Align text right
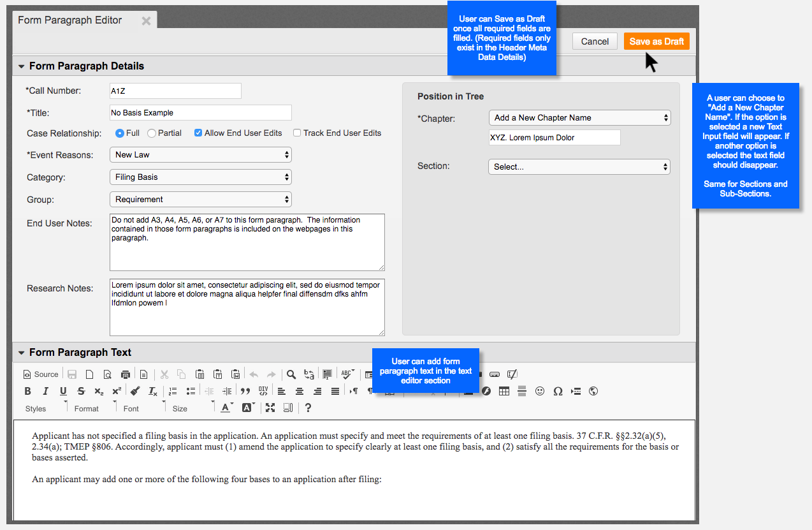The width and height of the screenshot is (812, 530). click(x=317, y=391)
